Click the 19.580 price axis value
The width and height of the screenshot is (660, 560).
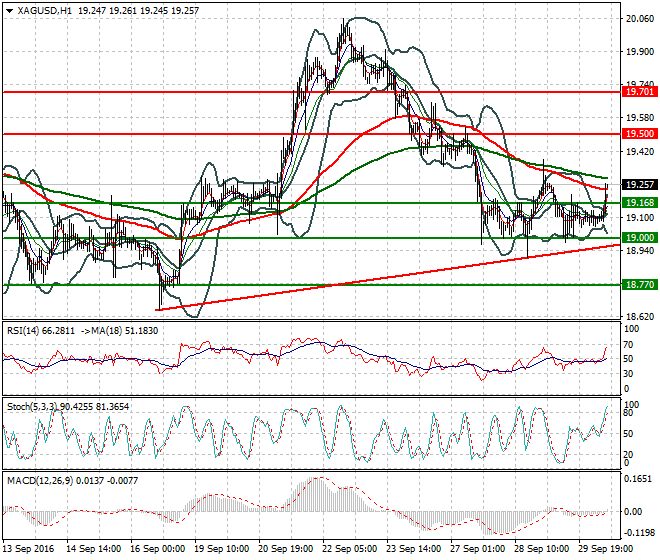coord(640,118)
